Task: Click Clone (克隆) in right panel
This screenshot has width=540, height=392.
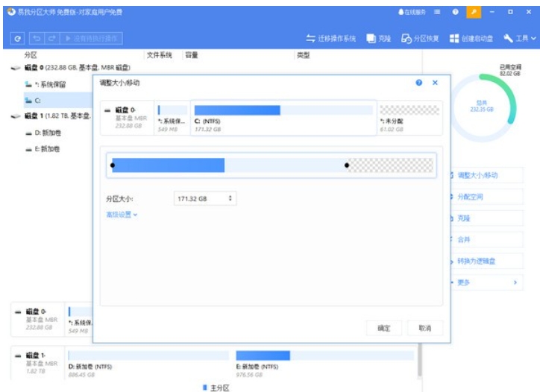Action: [x=487, y=218]
